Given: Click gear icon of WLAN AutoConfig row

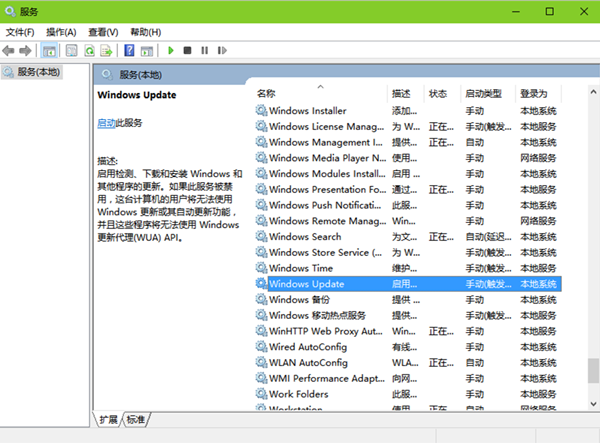Looking at the screenshot, I should 261,362.
